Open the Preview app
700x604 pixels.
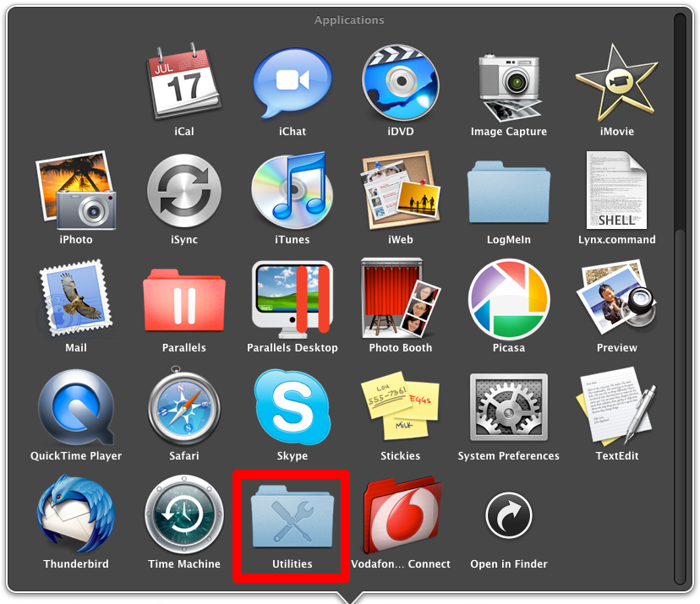click(x=616, y=298)
